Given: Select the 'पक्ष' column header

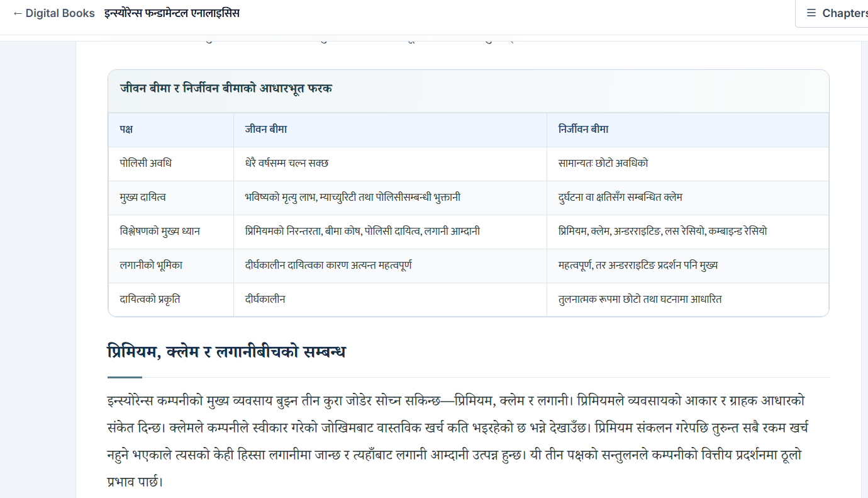Looking at the screenshot, I should (x=171, y=130).
